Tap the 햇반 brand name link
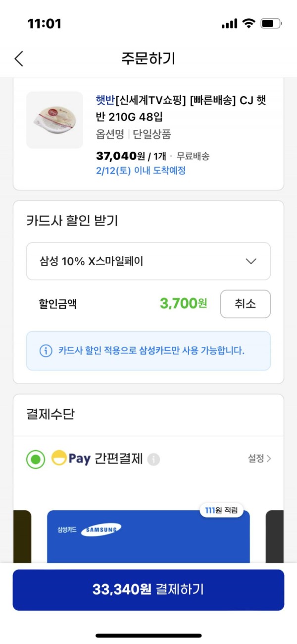This screenshot has width=297, height=644. pyautogui.click(x=105, y=101)
